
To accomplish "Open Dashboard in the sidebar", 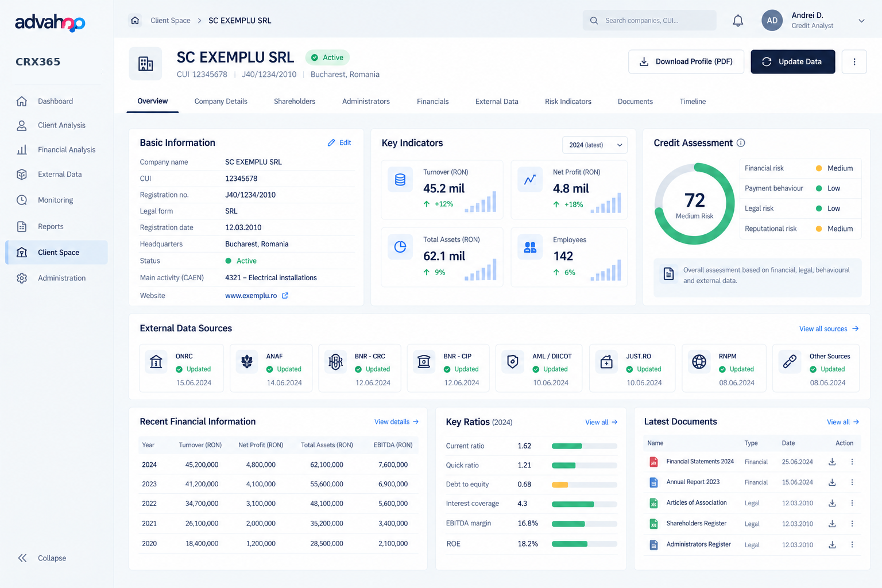I will click(56, 102).
